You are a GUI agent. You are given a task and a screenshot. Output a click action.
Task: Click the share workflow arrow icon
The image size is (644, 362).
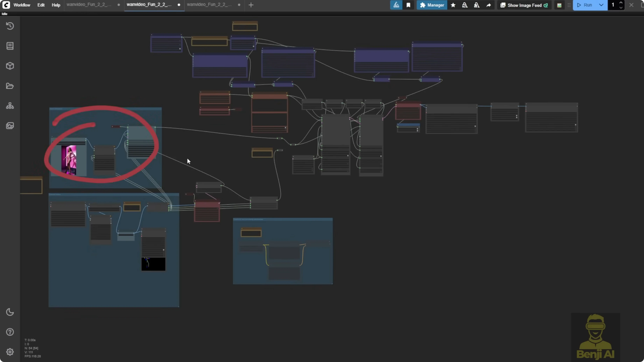(x=489, y=5)
